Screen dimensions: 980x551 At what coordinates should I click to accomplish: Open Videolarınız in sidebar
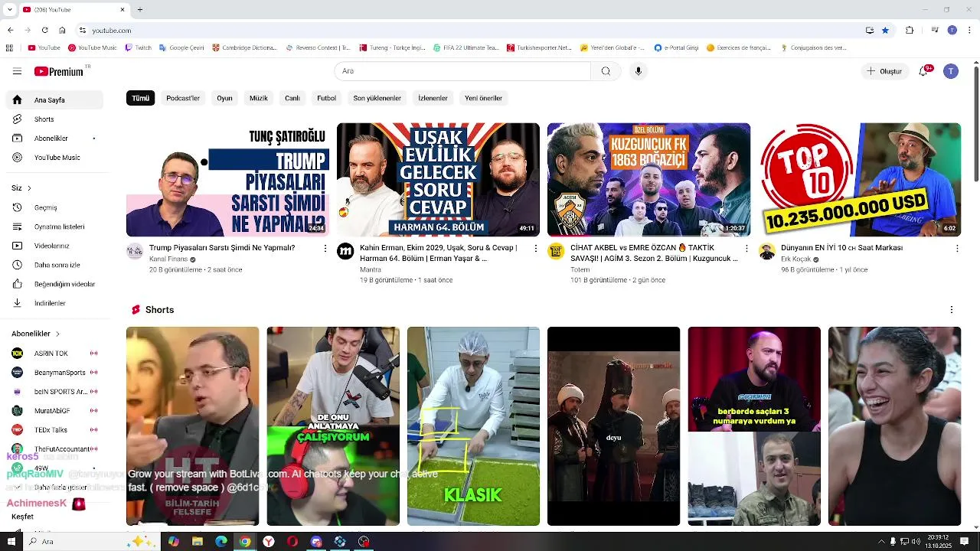(x=54, y=246)
